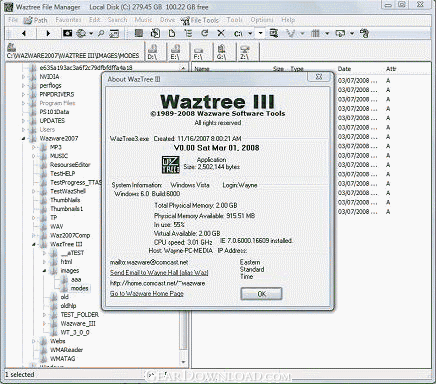Expand the TEST_FOLDER tree node
The height and width of the screenshot is (384, 436).
pyautogui.click(x=44, y=315)
